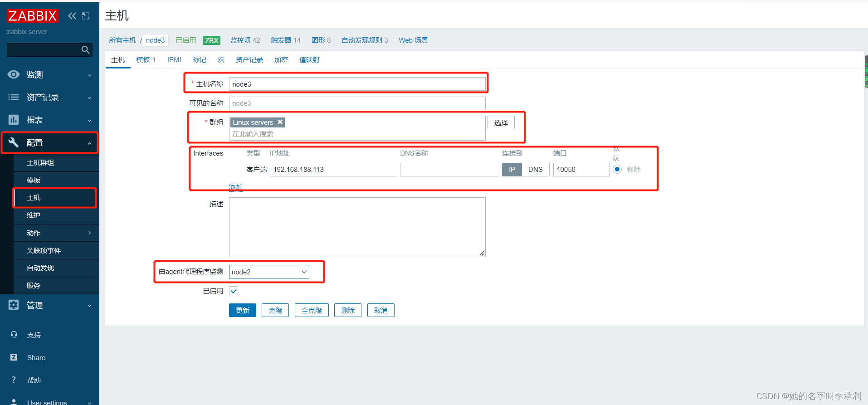Click the 移除 interface link
This screenshot has height=405, width=868.
click(x=634, y=169)
